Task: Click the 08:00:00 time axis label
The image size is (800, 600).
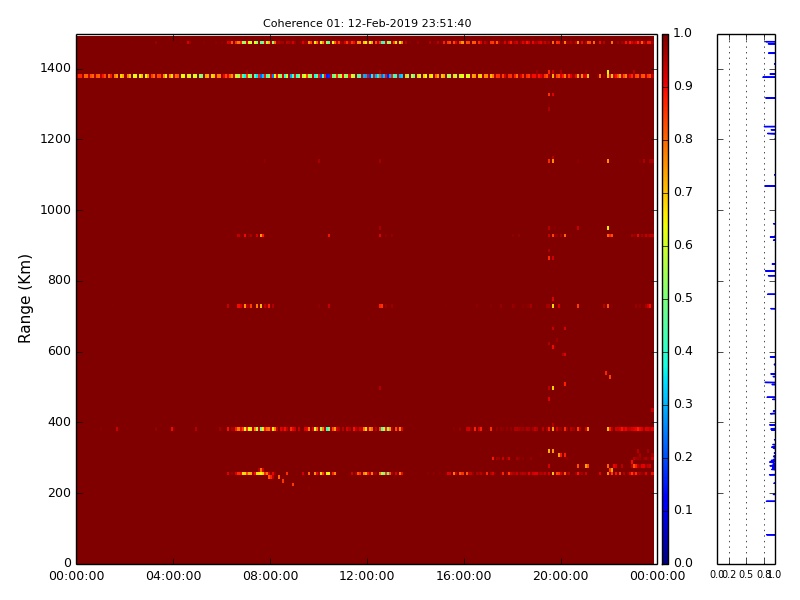Action: click(x=270, y=577)
